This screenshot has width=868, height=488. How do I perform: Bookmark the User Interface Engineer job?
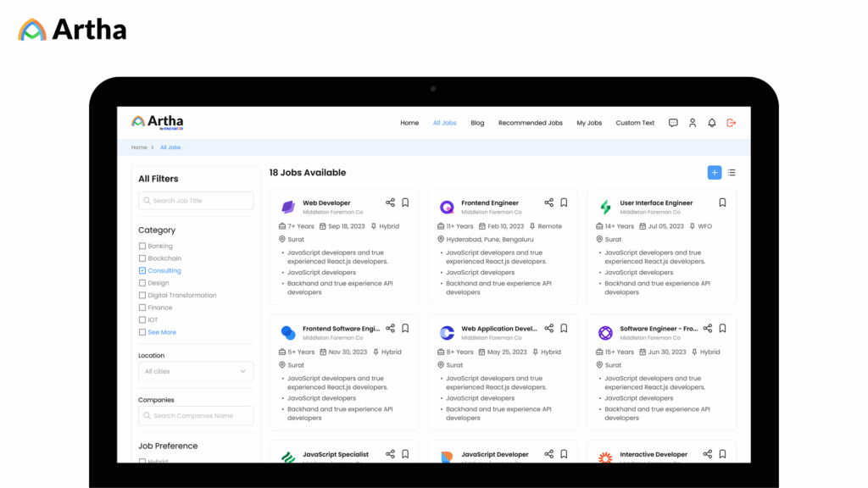[722, 202]
